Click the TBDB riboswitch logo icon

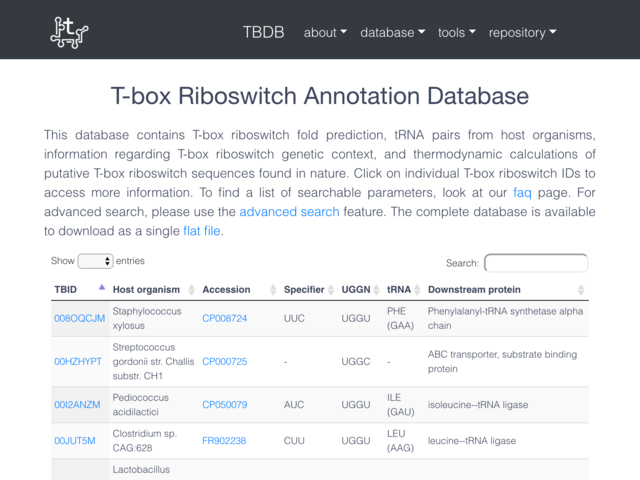(x=69, y=32)
